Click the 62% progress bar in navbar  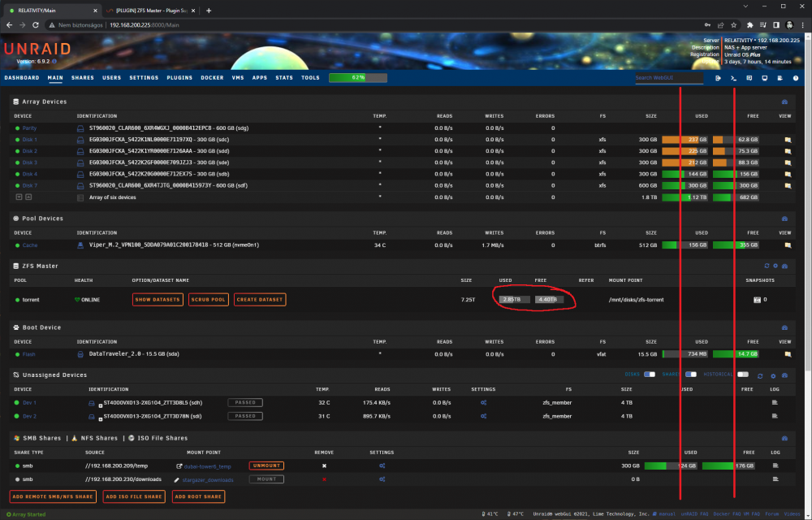pos(358,78)
